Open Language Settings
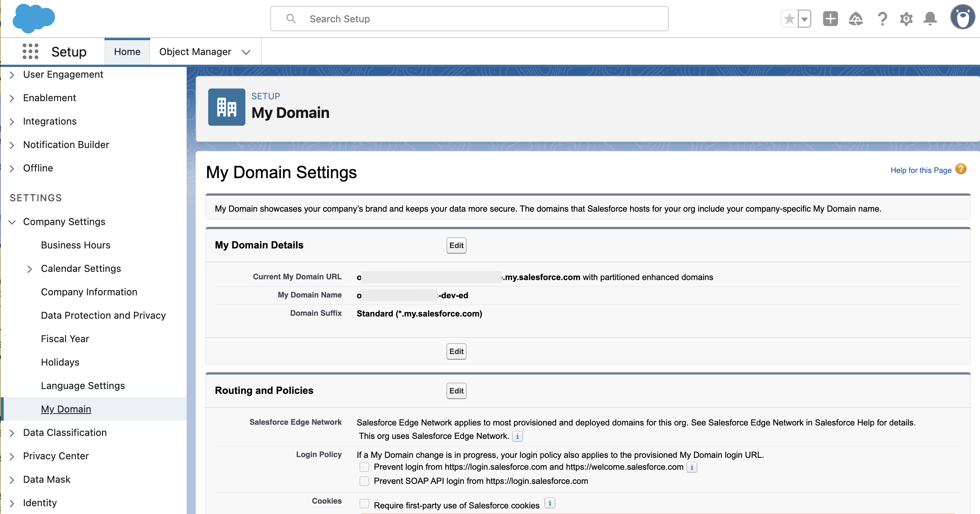Viewport: 980px width, 514px height. [x=83, y=385]
